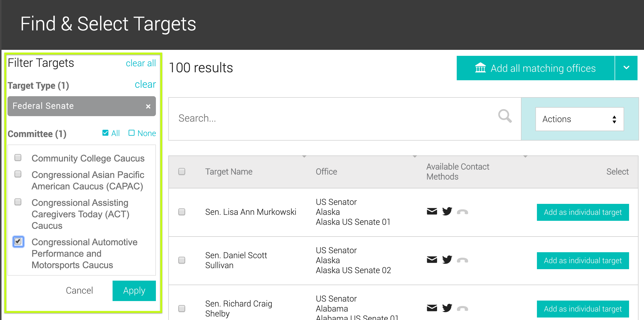Select row checkbox for Sen. Lisa Ann Murkowski
644x320 pixels.
[x=182, y=212]
